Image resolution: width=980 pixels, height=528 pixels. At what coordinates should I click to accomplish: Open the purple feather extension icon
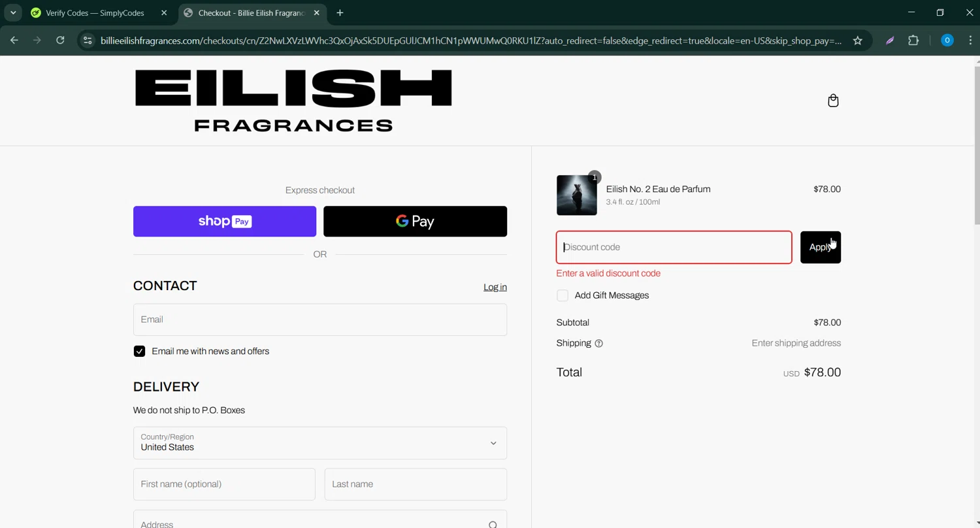pyautogui.click(x=890, y=41)
